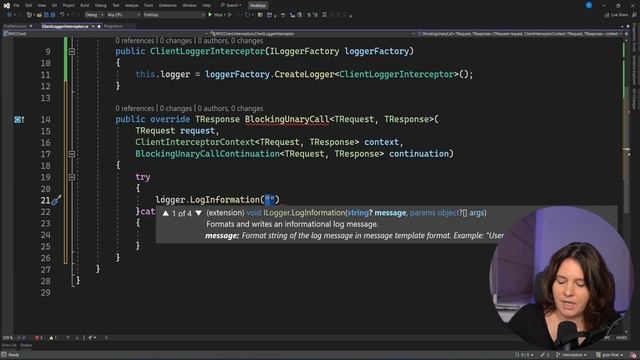Click the split editor icon above scrollbar
The width and height of the screenshot is (640, 360).
[x=627, y=34]
